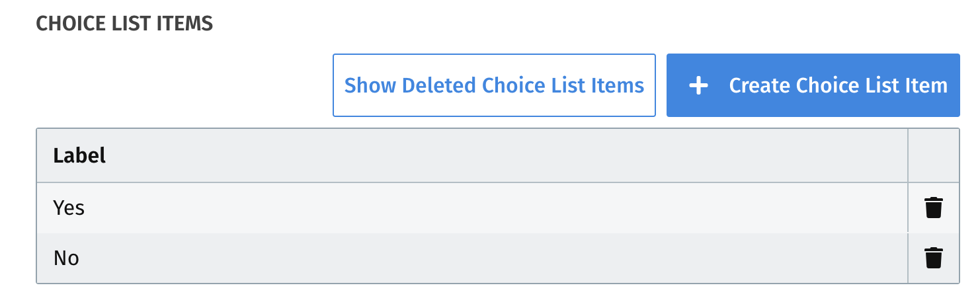Click the white plus sign icon
Screen dimensions: 980x308
point(698,85)
